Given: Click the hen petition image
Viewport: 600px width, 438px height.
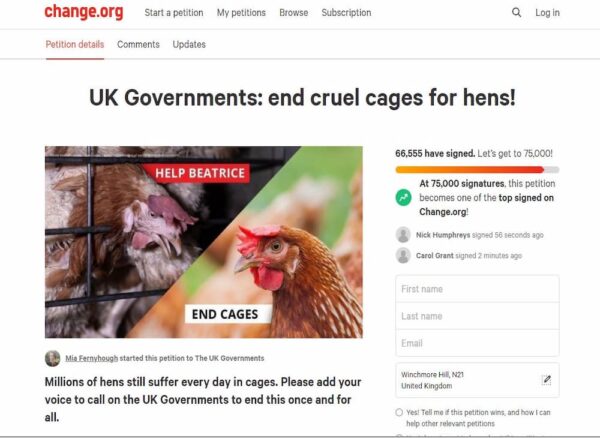Looking at the screenshot, I should pos(204,242).
